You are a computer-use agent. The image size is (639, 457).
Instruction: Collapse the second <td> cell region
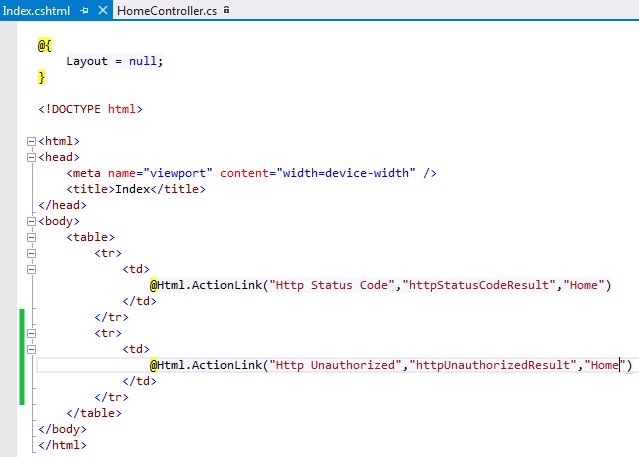(x=31, y=349)
